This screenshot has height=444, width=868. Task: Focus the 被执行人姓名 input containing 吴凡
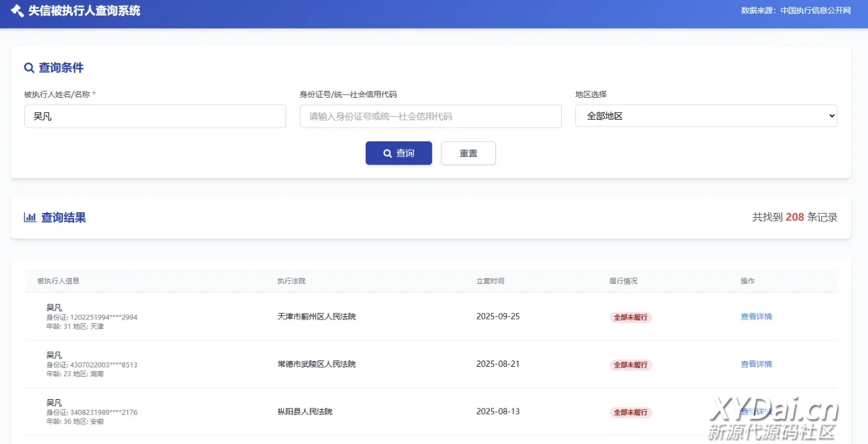155,116
